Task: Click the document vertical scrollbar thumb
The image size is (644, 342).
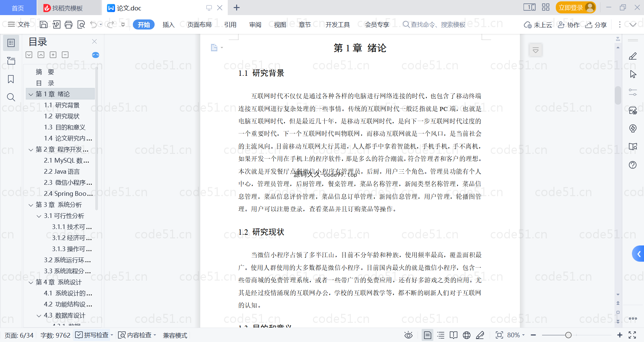Action: click(618, 96)
